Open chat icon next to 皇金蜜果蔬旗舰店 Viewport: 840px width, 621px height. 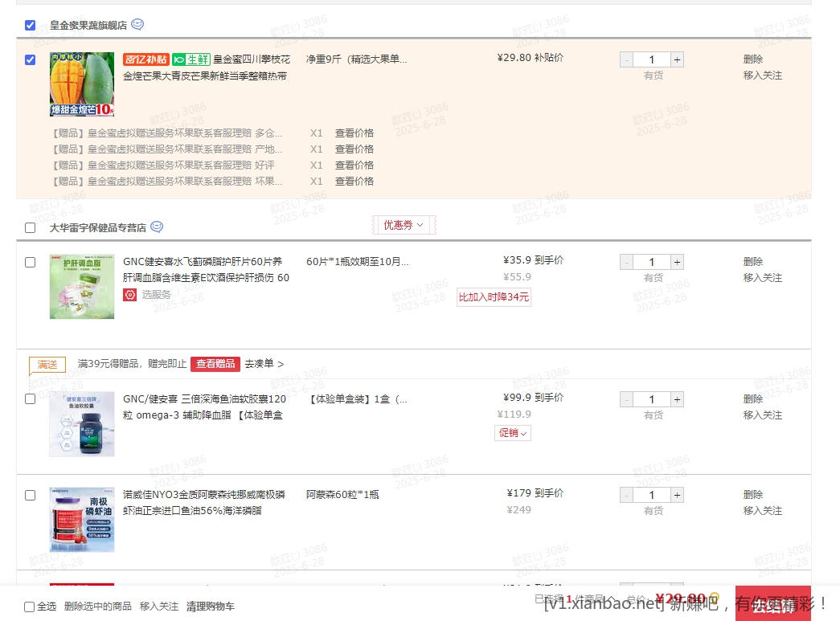coord(137,25)
